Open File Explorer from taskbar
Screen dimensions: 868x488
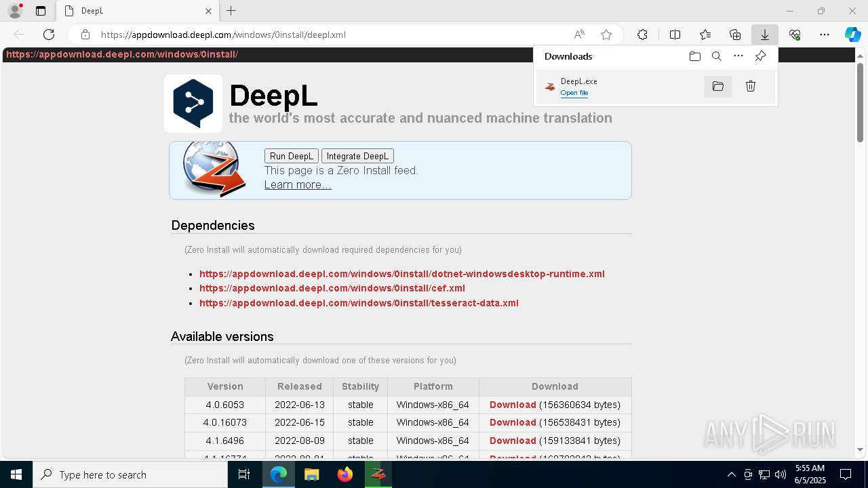(311, 474)
